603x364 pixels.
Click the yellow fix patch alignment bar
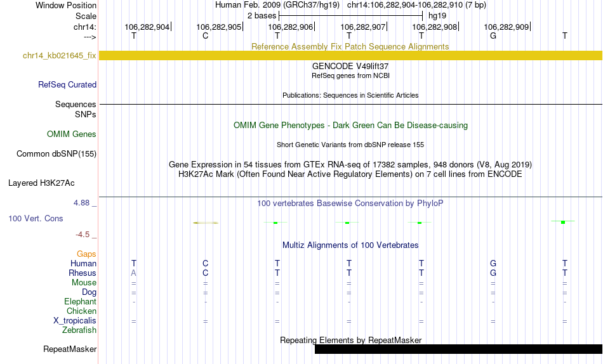click(350, 55)
